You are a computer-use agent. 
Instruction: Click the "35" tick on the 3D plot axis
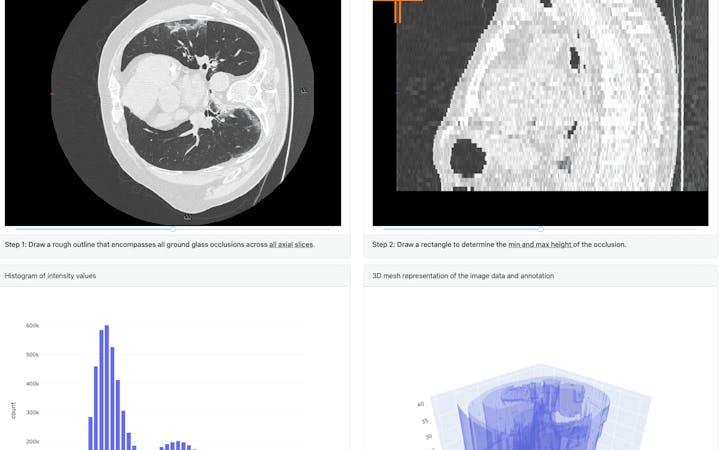(425, 421)
